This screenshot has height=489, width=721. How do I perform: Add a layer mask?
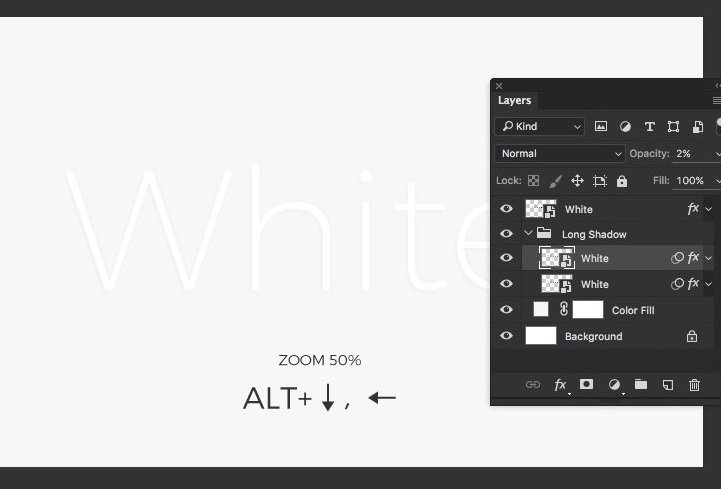coord(587,384)
